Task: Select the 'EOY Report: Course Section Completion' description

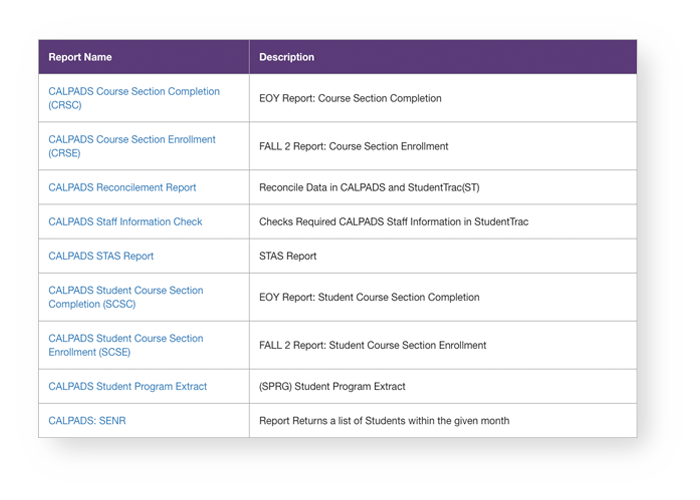Action: coord(350,98)
